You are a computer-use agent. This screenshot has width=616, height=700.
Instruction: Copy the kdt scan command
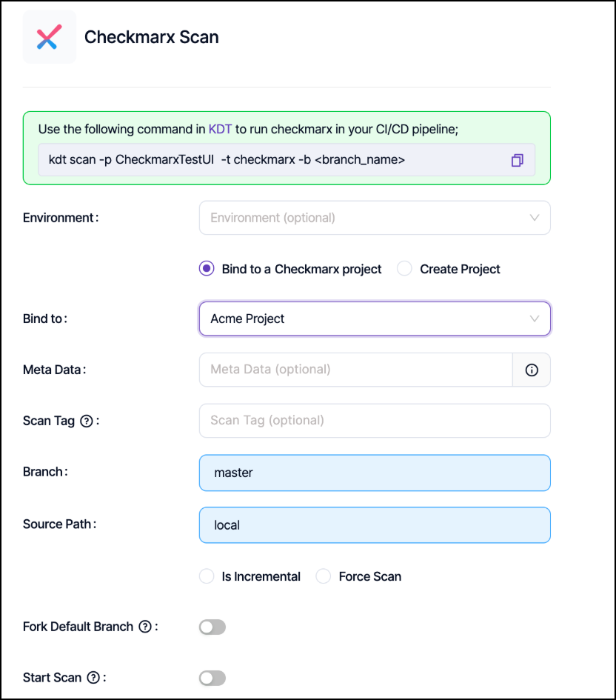(517, 160)
